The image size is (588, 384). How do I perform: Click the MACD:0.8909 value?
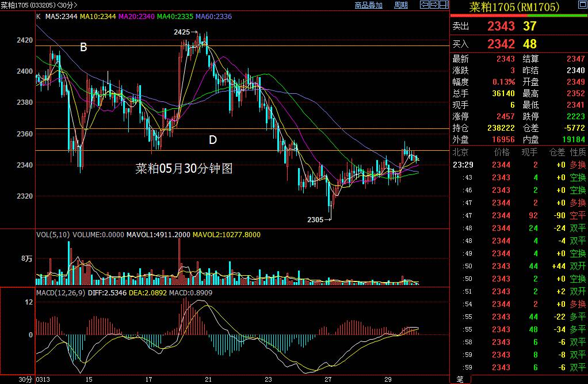190,292
